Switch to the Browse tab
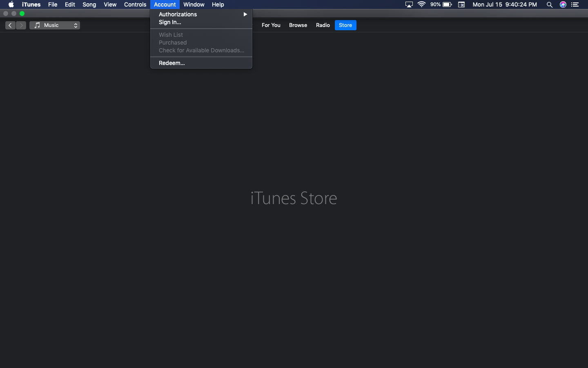Screen dimensions: 588x368 pos(298,25)
